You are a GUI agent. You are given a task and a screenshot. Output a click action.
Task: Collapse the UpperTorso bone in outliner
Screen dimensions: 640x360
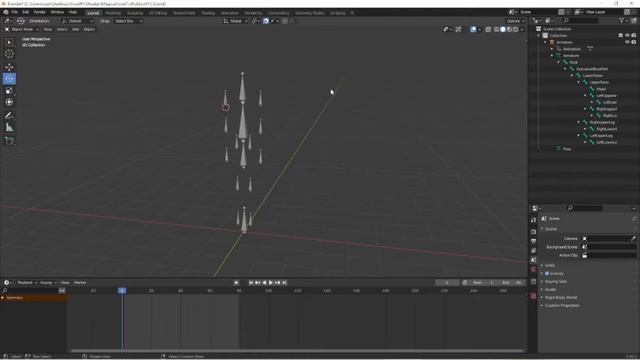pos(579,82)
